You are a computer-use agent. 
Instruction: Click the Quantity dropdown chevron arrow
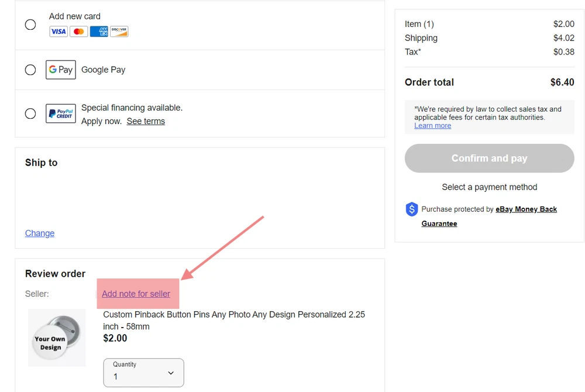coord(171,373)
